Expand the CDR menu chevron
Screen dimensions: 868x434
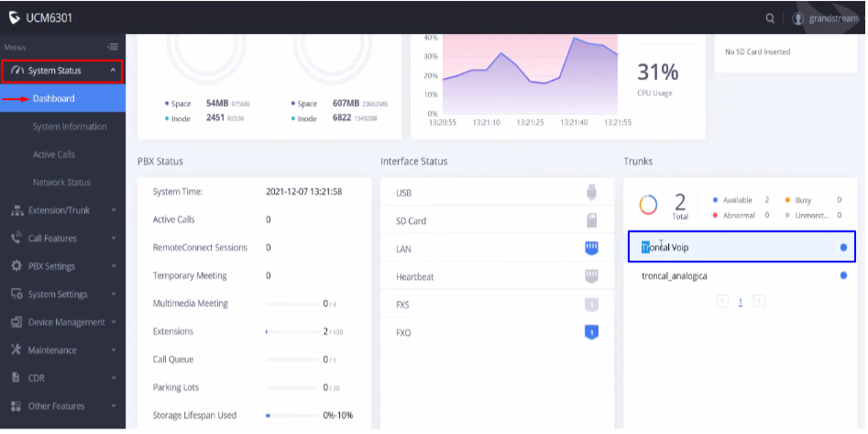click(x=114, y=378)
